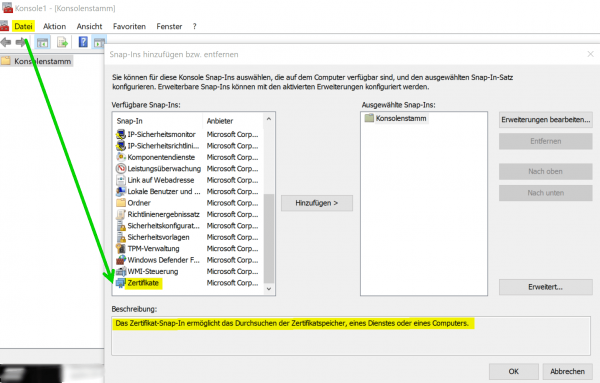Toggle the console tree pane icon
The width and height of the screenshot is (600, 383).
(x=42, y=42)
